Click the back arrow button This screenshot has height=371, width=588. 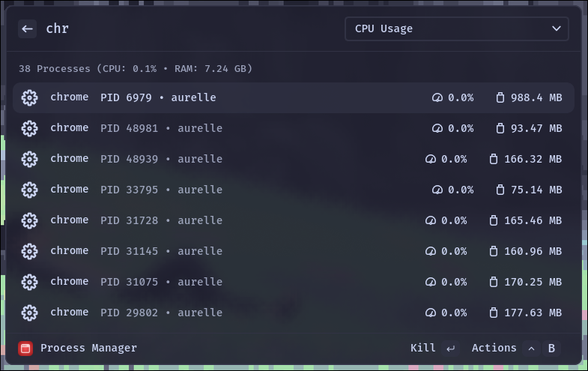(28, 29)
